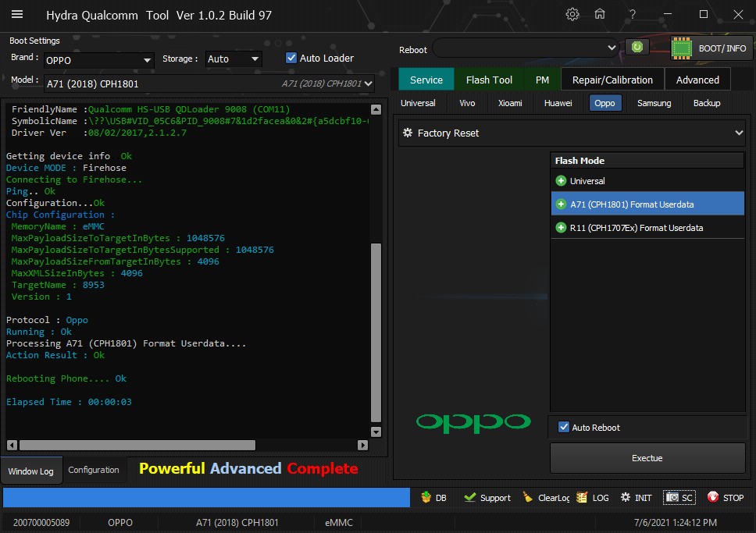
Task: Click the red STOP tool
Action: tap(726, 498)
